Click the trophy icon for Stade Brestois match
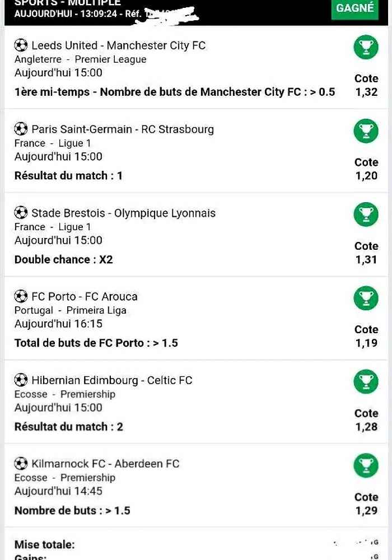Image resolution: width=392 pixels, height=560 pixels. [x=366, y=214]
